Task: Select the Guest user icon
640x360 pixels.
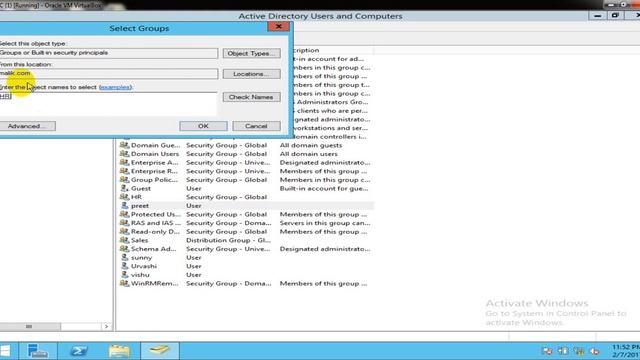Action: (x=124, y=189)
